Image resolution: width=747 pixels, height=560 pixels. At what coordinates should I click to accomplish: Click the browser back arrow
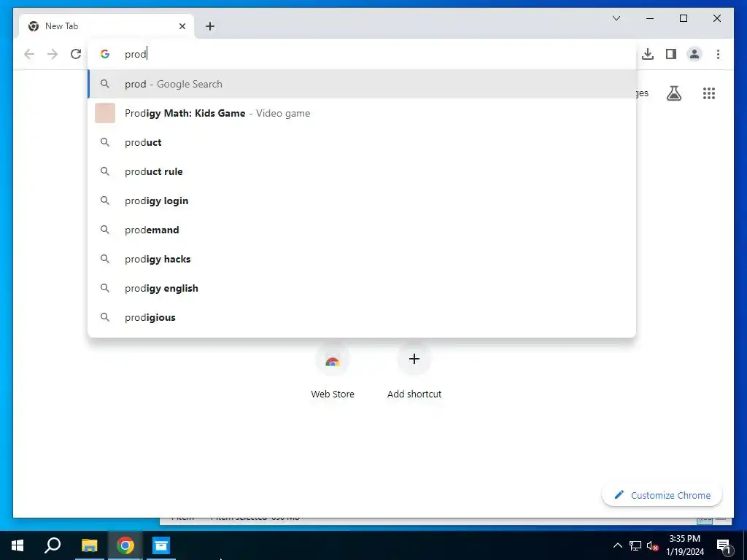tap(29, 54)
